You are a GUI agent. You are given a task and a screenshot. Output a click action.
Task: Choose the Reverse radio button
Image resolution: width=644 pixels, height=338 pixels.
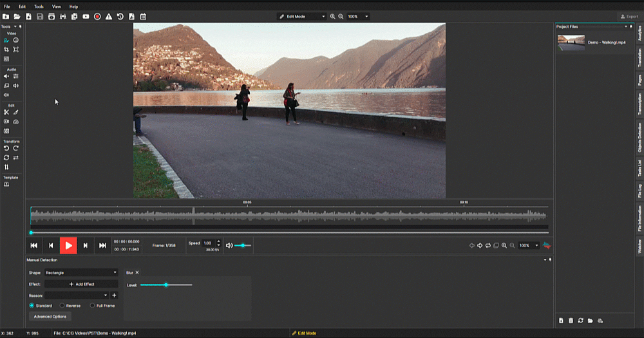click(62, 305)
